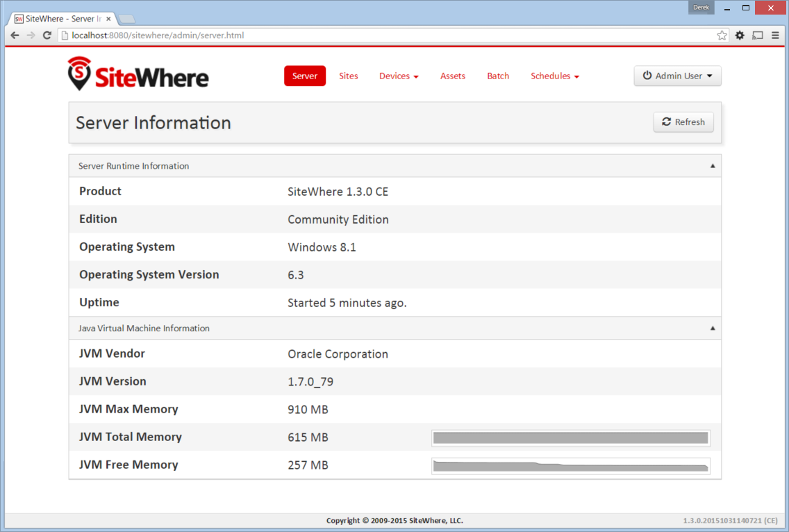The image size is (789, 532).
Task: Click the 'JVM Max Memory' label
Action: pyautogui.click(x=128, y=408)
